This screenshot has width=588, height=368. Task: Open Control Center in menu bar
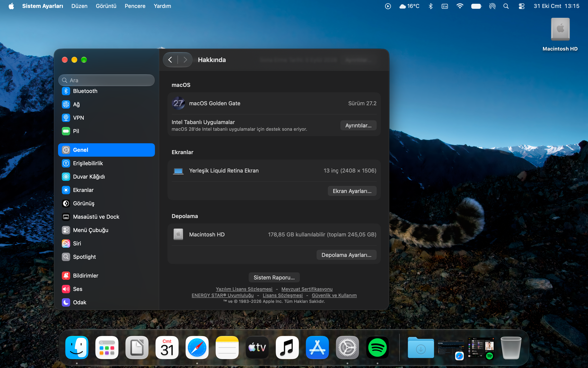521,6
